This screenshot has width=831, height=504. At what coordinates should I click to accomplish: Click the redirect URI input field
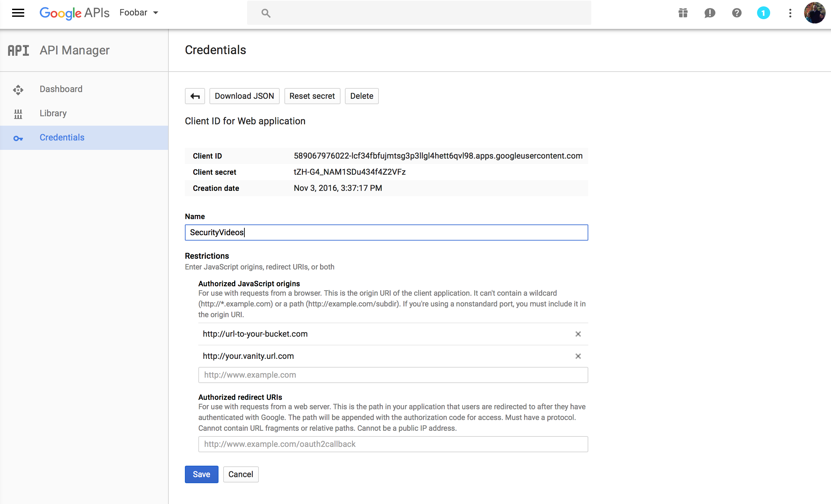[393, 444]
